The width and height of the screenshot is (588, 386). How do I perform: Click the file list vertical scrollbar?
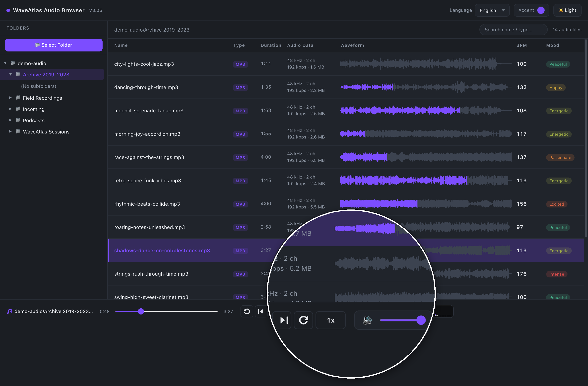[586, 138]
